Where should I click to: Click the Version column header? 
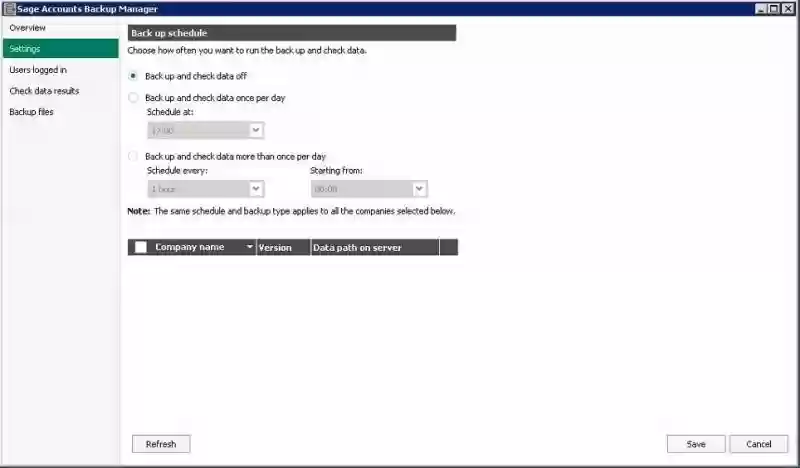click(x=284, y=248)
